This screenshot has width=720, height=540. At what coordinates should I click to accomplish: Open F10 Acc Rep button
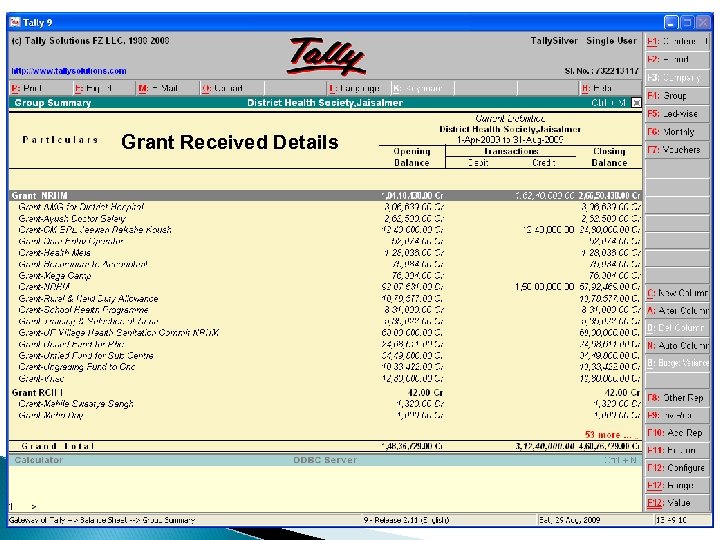click(x=677, y=433)
